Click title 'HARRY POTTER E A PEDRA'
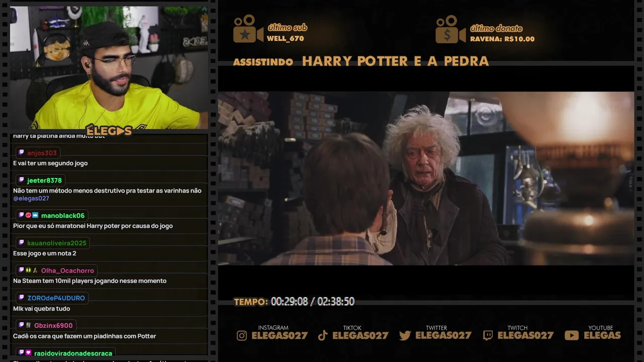 pos(395,61)
